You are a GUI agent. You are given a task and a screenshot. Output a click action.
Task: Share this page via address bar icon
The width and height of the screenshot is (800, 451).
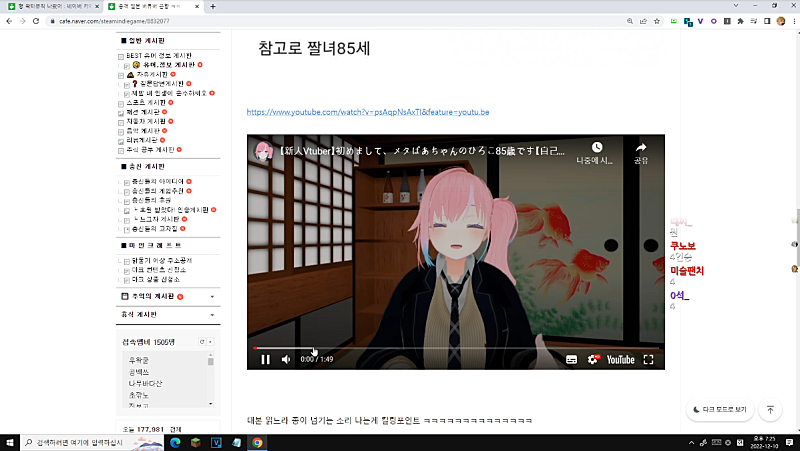tap(643, 21)
